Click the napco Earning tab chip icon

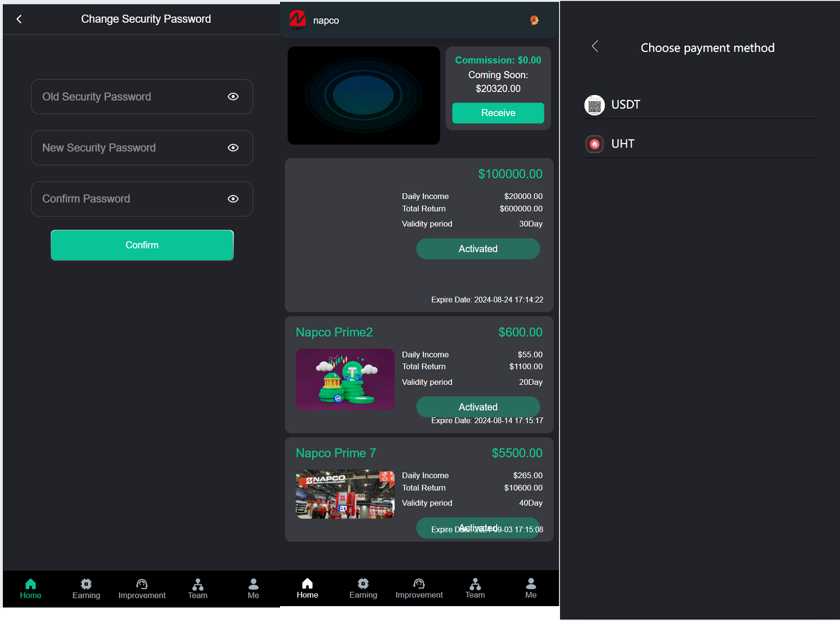point(363,583)
